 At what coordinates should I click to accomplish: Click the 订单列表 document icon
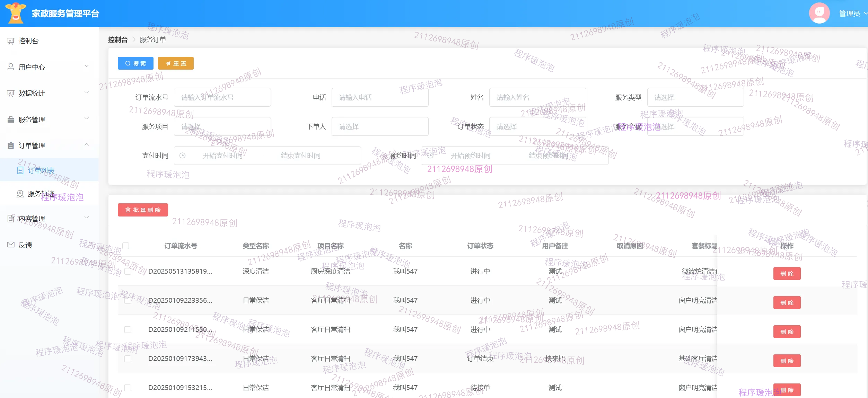click(x=20, y=170)
